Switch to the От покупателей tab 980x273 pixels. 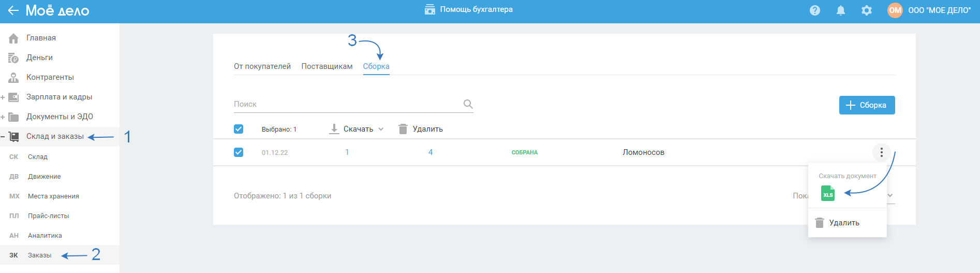point(262,66)
